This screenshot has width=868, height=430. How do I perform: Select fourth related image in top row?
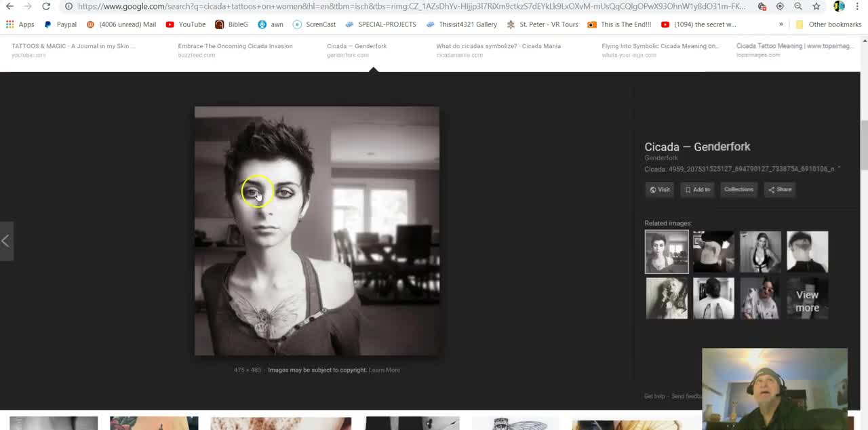coord(807,252)
